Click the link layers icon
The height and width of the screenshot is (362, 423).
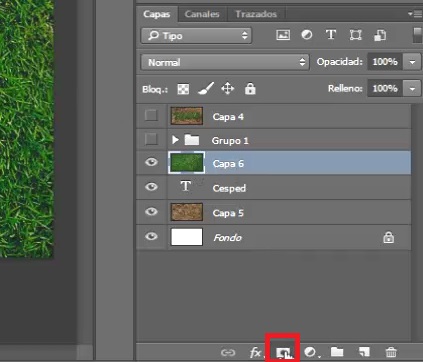click(x=228, y=352)
